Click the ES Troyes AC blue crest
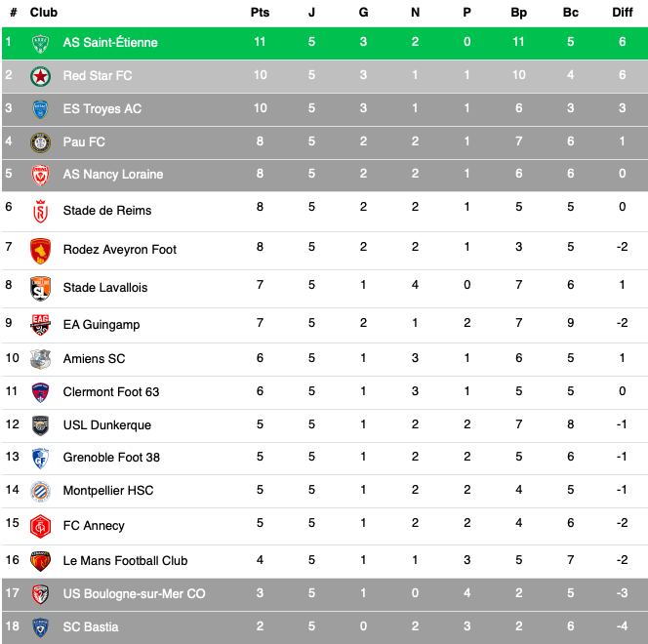This screenshot has height=644, width=648. (x=41, y=109)
